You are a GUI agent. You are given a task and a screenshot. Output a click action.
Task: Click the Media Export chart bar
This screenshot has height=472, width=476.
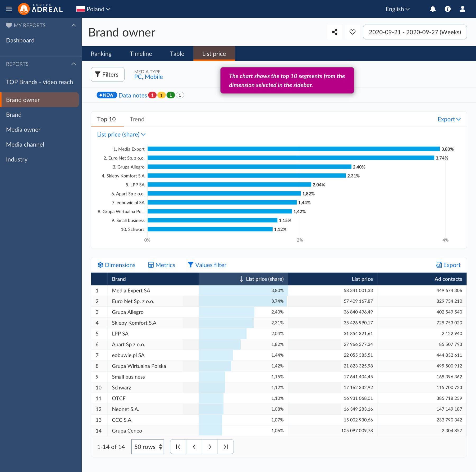294,149
